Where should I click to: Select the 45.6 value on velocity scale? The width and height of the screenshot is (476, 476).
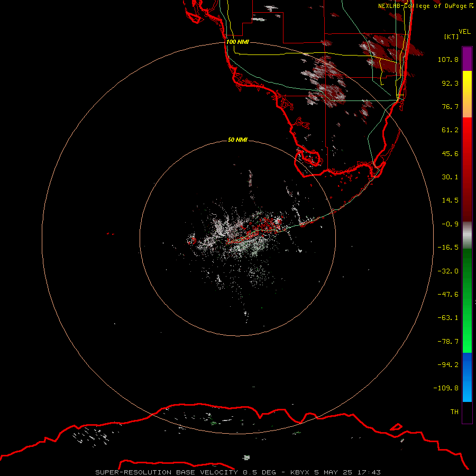point(450,153)
